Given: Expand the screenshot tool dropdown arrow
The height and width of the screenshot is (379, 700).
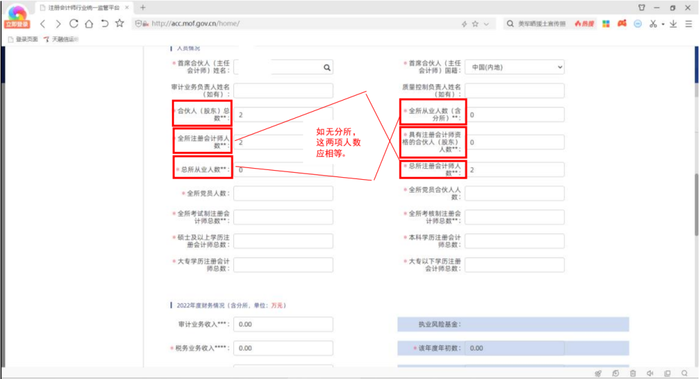Looking at the screenshot, I should click(663, 24).
